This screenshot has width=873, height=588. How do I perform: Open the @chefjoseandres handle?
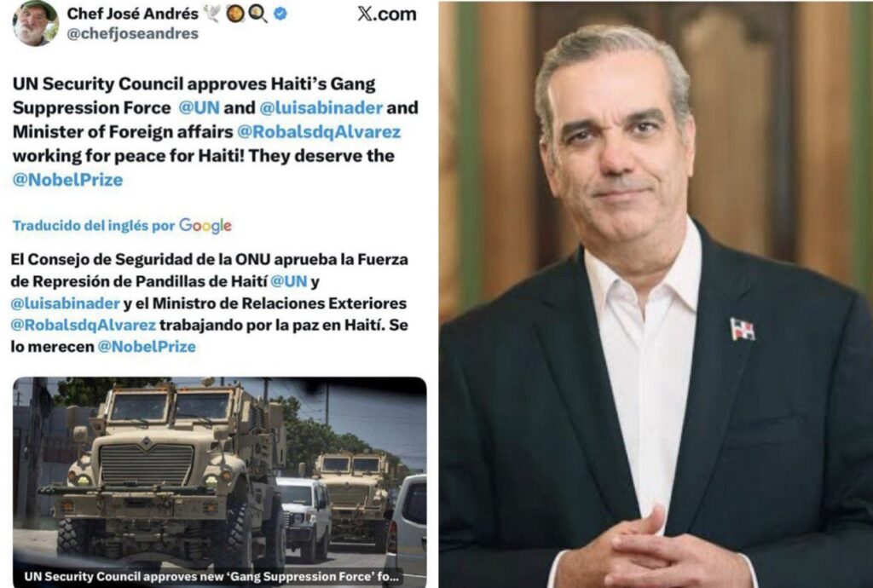(132, 33)
